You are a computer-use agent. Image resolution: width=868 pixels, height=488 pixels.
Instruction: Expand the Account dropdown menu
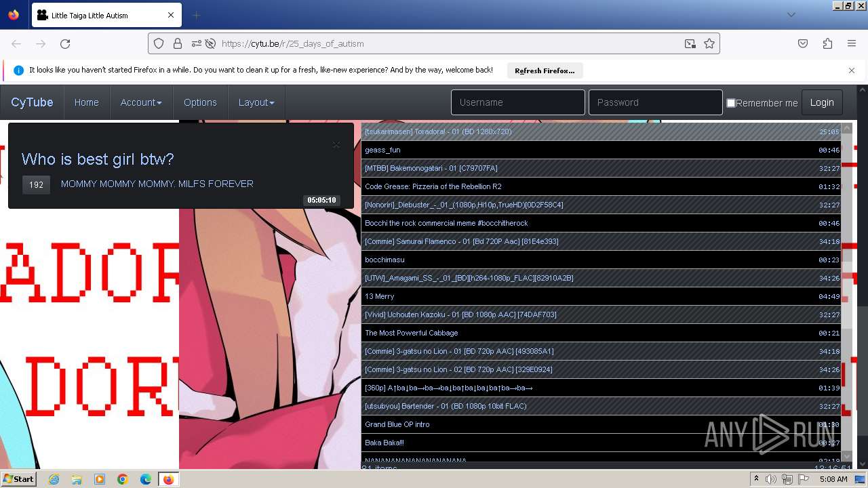click(x=141, y=102)
